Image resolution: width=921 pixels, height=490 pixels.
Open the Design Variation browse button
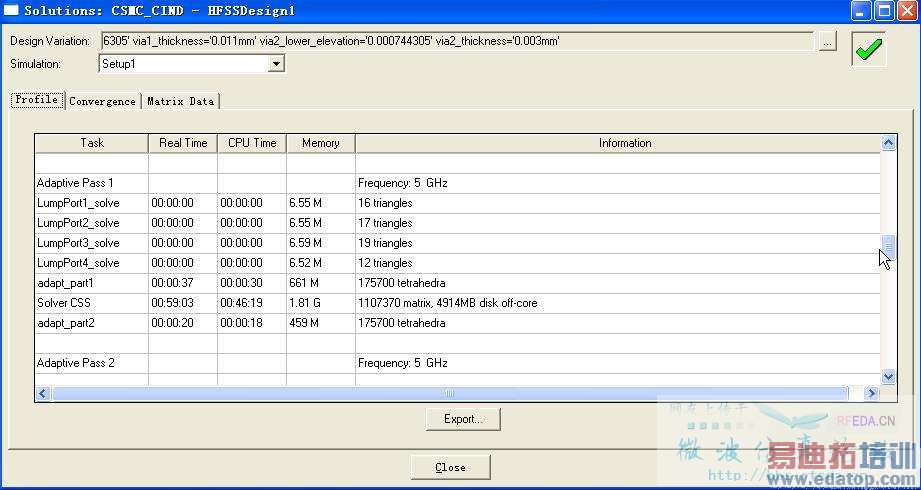pyautogui.click(x=827, y=42)
